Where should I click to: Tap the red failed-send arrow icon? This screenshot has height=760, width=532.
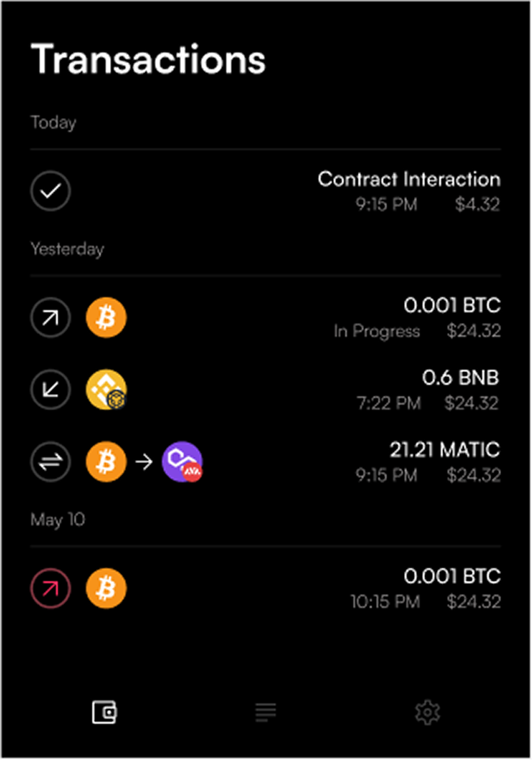pos(51,589)
